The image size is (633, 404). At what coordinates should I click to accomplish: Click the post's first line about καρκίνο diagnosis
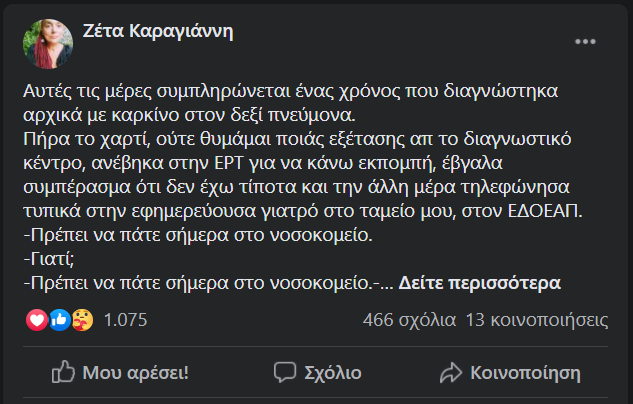coord(291,91)
